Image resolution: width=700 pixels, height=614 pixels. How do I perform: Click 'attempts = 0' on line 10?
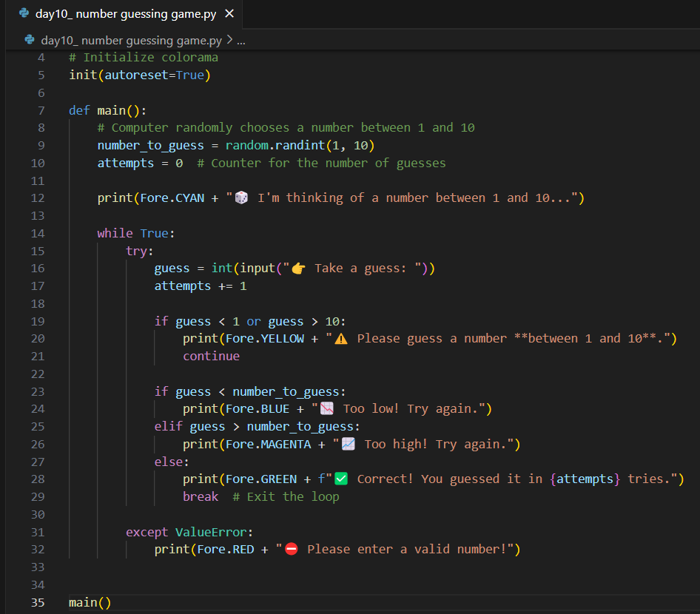(140, 163)
